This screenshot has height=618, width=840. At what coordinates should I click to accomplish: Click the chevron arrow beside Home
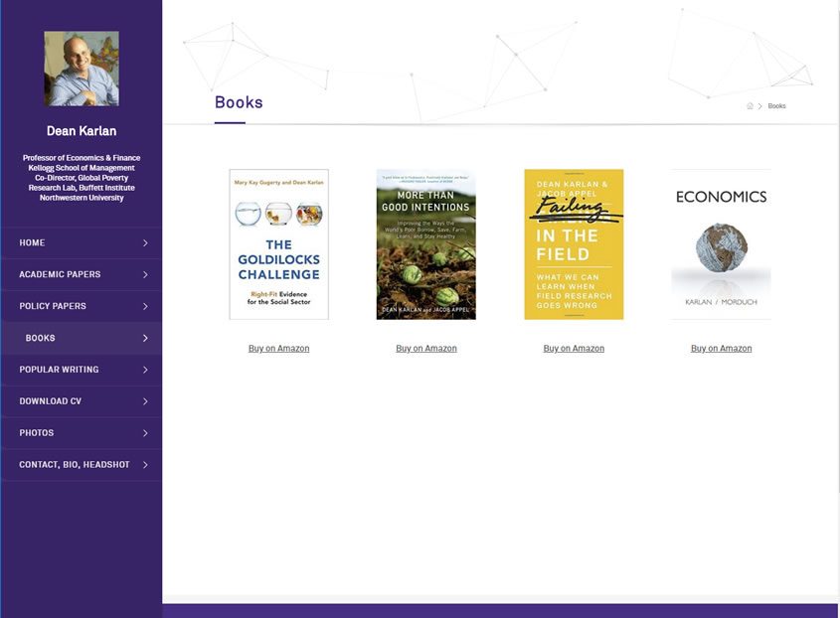145,242
